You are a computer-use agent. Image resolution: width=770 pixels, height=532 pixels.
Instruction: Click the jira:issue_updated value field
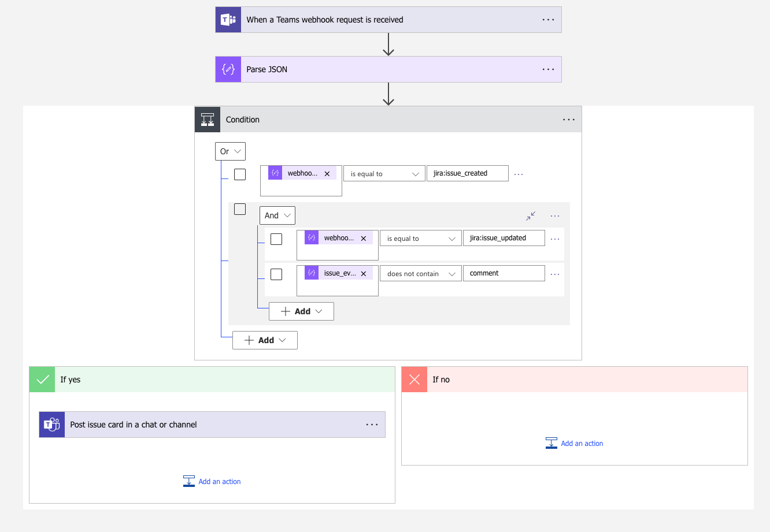coord(504,237)
